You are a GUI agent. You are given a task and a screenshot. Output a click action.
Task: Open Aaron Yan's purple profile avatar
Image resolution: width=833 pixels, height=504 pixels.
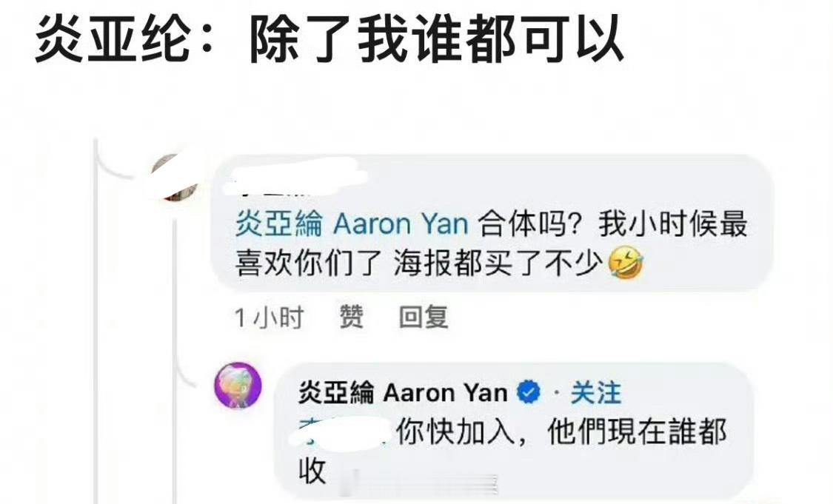click(x=238, y=386)
